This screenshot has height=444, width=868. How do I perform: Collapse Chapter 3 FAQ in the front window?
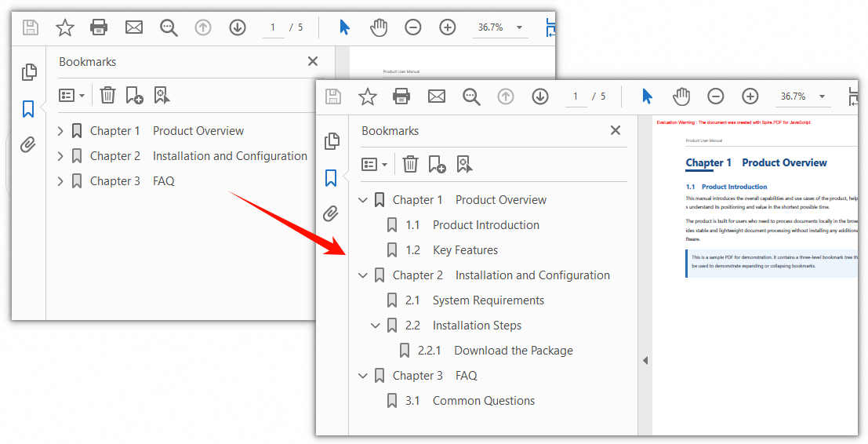click(363, 376)
